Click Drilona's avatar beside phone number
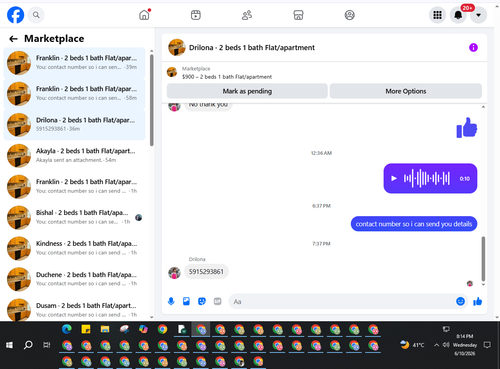500x369 pixels. pyautogui.click(x=174, y=273)
